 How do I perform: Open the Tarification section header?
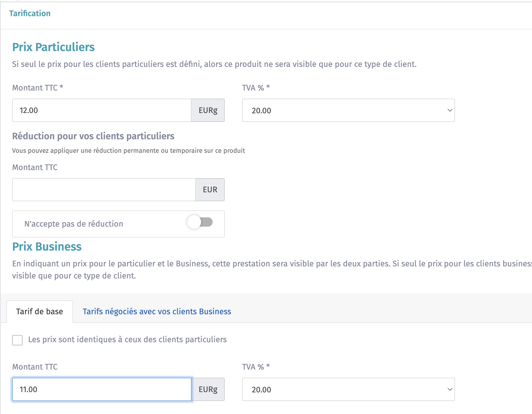pos(30,13)
